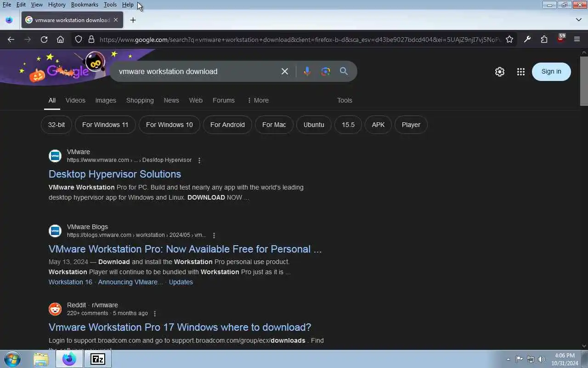Apply the Player filter chip

(411, 125)
